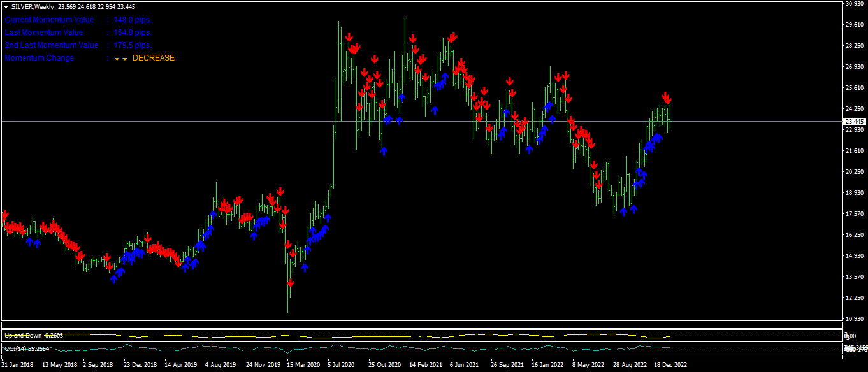868x372 pixels.
Task: Click the '24 Nov 2019' date label
Action: point(263,365)
